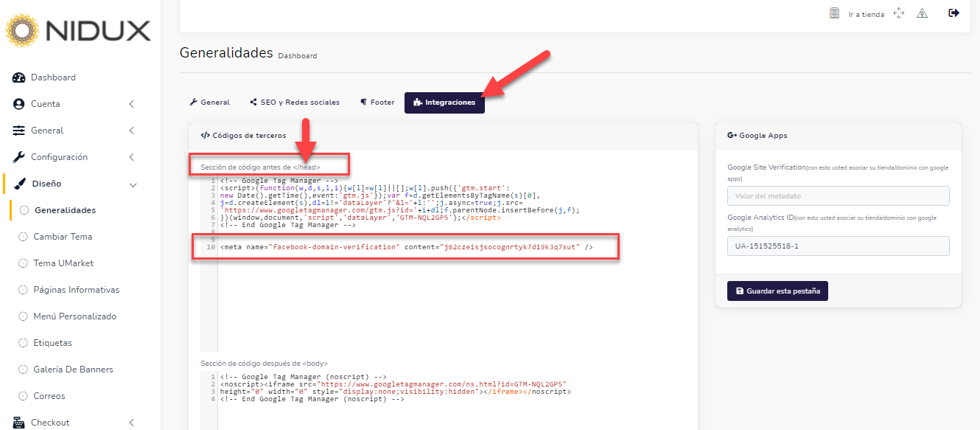The width and height of the screenshot is (980, 430).
Task: Click the Cuenta user icon
Action: coord(19,104)
